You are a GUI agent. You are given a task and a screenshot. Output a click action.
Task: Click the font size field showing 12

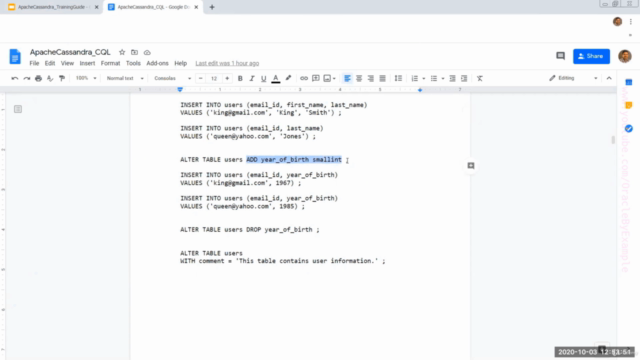(214, 78)
